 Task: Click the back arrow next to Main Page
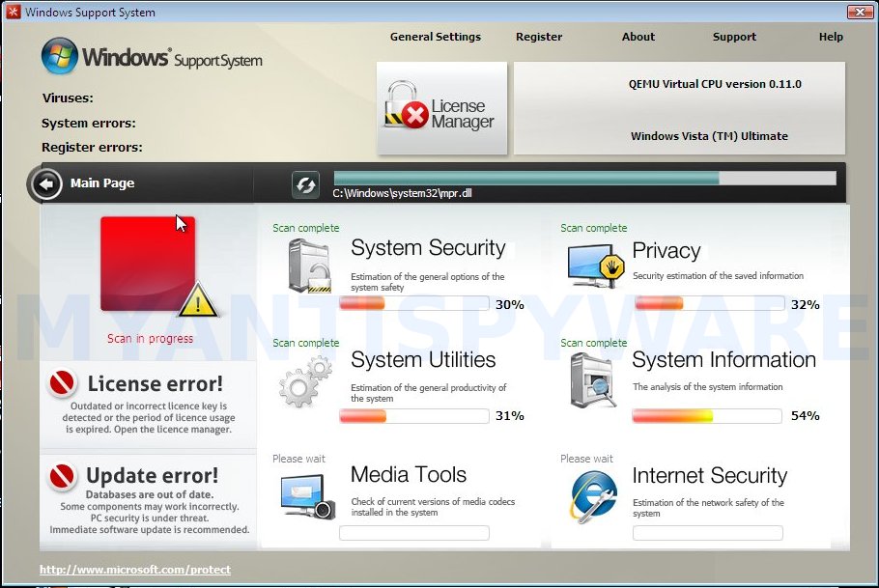pyautogui.click(x=46, y=183)
